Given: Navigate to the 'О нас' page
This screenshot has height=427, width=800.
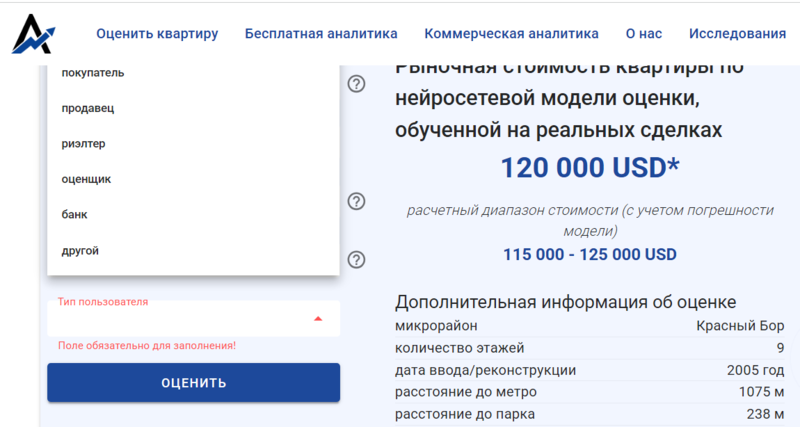Looking at the screenshot, I should click(x=644, y=34).
